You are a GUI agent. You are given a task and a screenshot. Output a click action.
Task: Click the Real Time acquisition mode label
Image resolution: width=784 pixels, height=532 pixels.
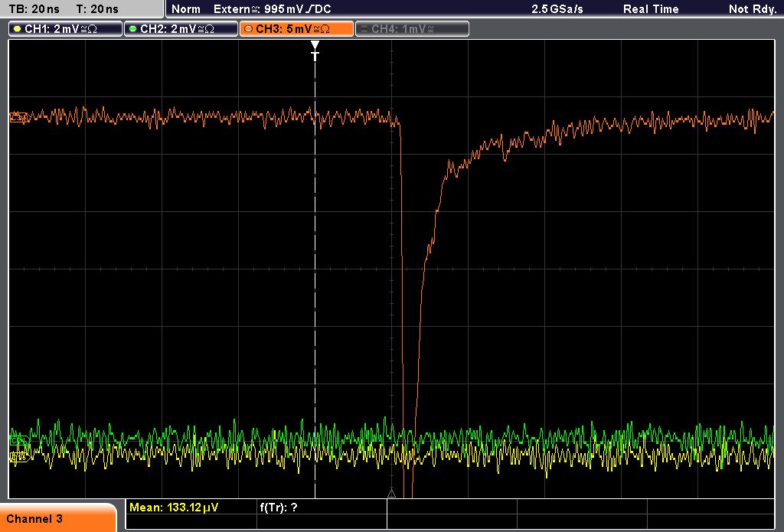click(x=651, y=9)
